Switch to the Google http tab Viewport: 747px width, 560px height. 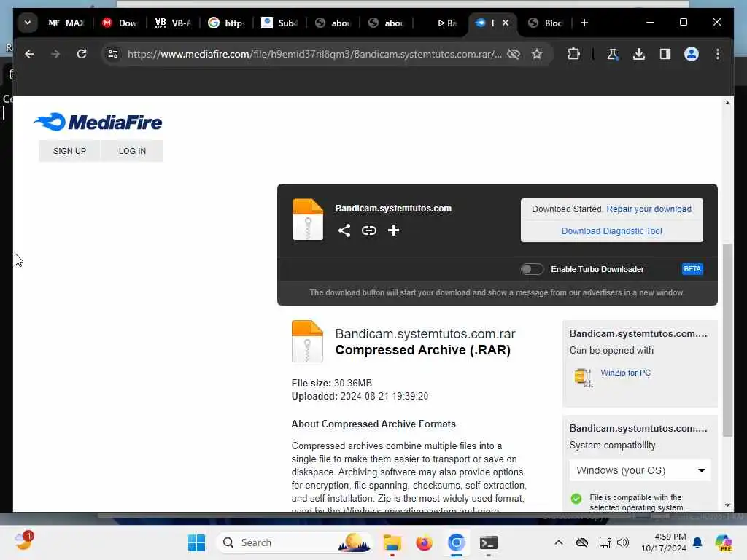(x=226, y=23)
